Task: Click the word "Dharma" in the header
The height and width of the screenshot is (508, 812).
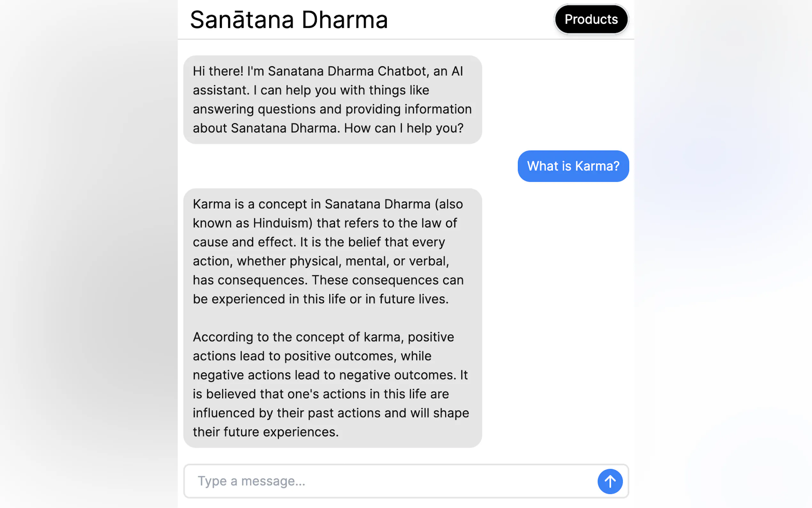Action: (344, 20)
